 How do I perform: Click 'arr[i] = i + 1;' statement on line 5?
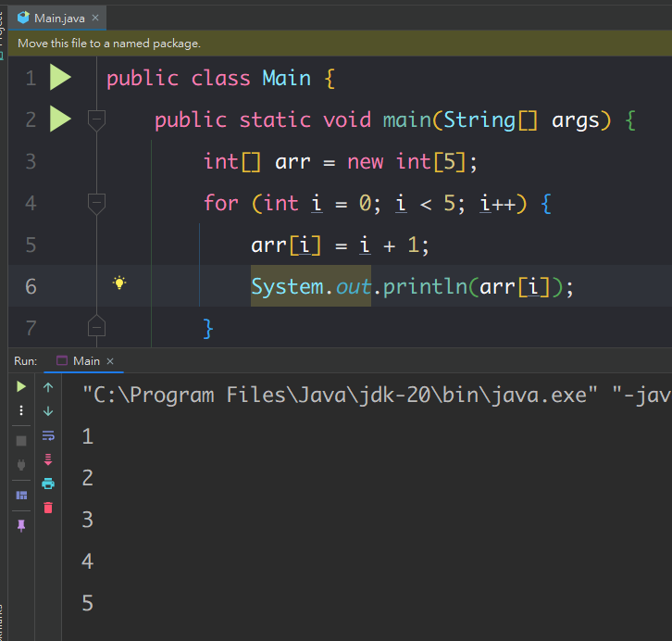[340, 245]
